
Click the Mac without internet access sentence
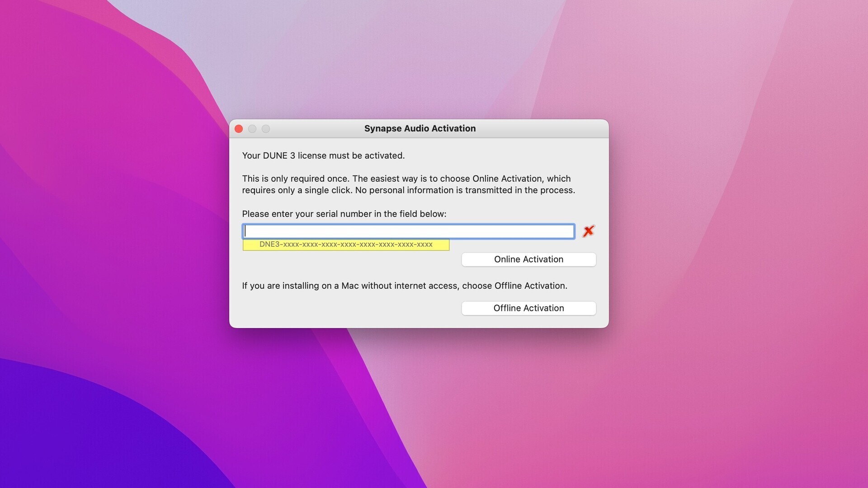(404, 286)
